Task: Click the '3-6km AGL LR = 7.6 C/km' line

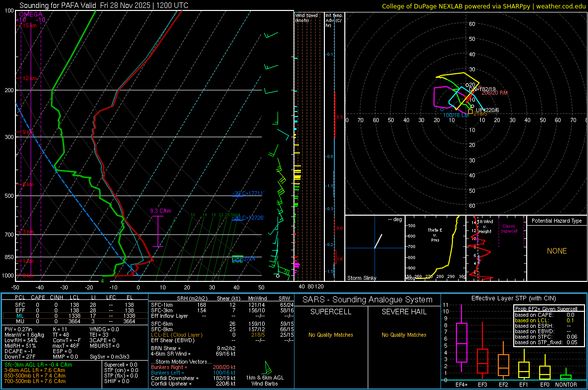Action: click(x=34, y=370)
